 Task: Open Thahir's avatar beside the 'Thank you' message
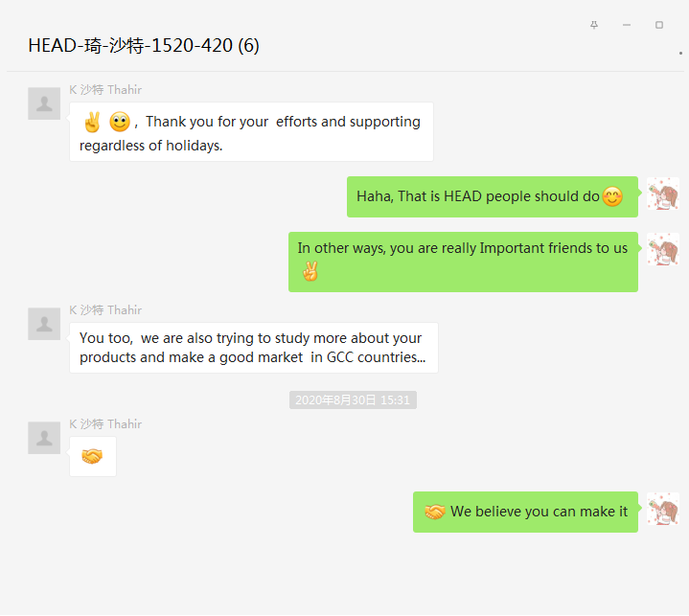pos(44,103)
